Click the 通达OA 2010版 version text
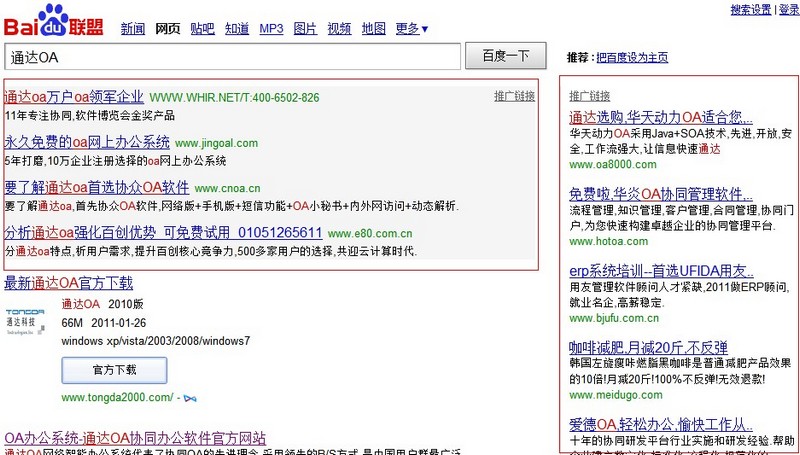The image size is (800, 455). [x=103, y=305]
